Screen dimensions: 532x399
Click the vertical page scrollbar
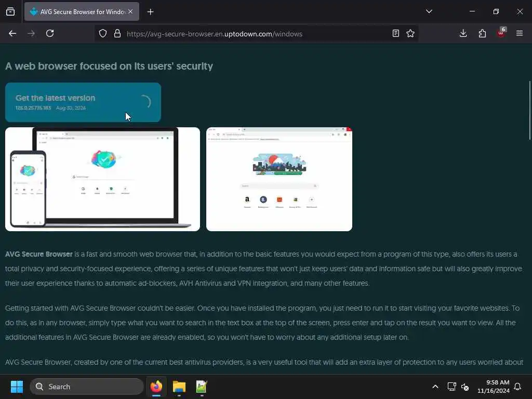pyautogui.click(x=529, y=110)
